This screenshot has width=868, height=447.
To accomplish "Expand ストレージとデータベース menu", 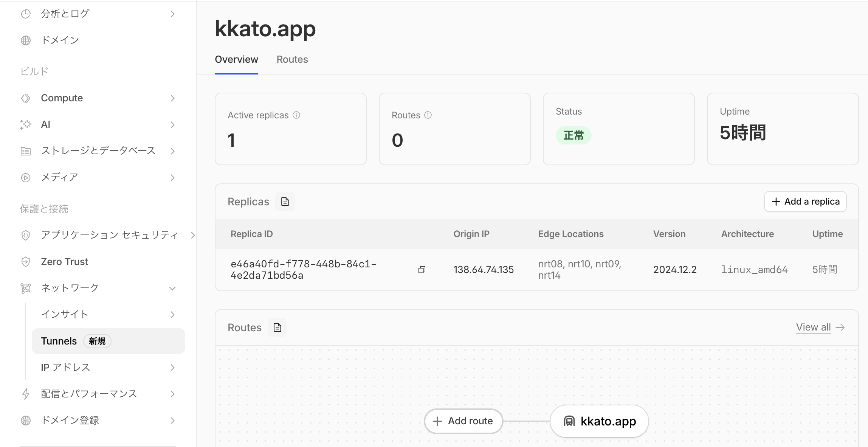I will click(x=98, y=151).
